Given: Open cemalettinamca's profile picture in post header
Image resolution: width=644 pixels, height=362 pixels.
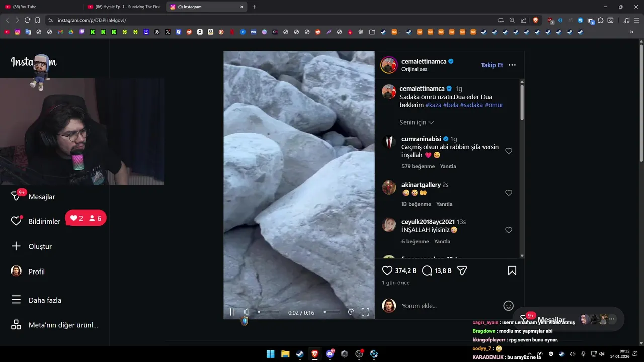Looking at the screenshot, I should pos(389,65).
